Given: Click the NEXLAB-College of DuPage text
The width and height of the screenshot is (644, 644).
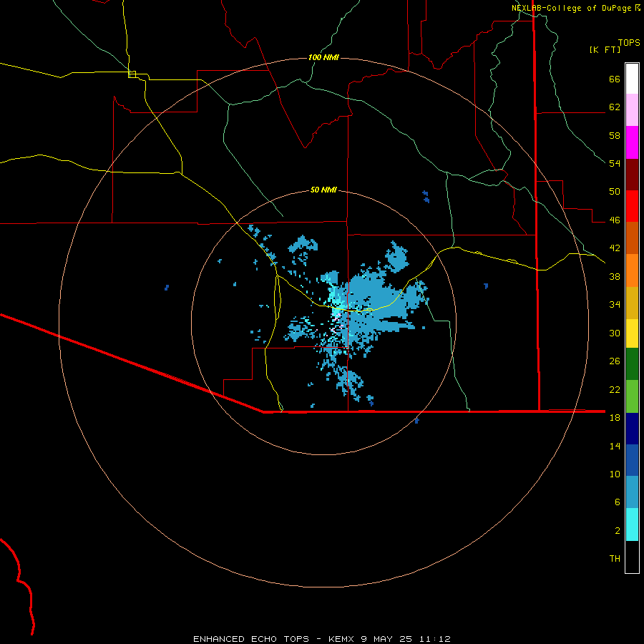Looking at the screenshot, I should [571, 8].
